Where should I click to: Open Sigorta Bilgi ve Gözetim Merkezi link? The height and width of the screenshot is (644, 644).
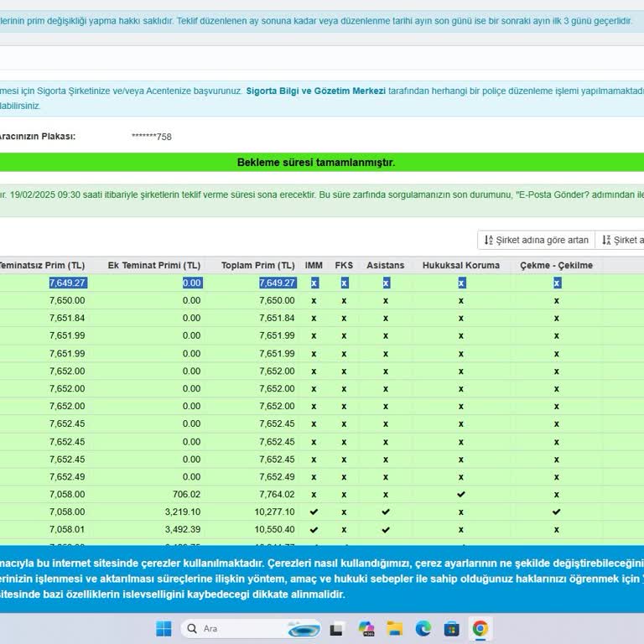[315, 91]
